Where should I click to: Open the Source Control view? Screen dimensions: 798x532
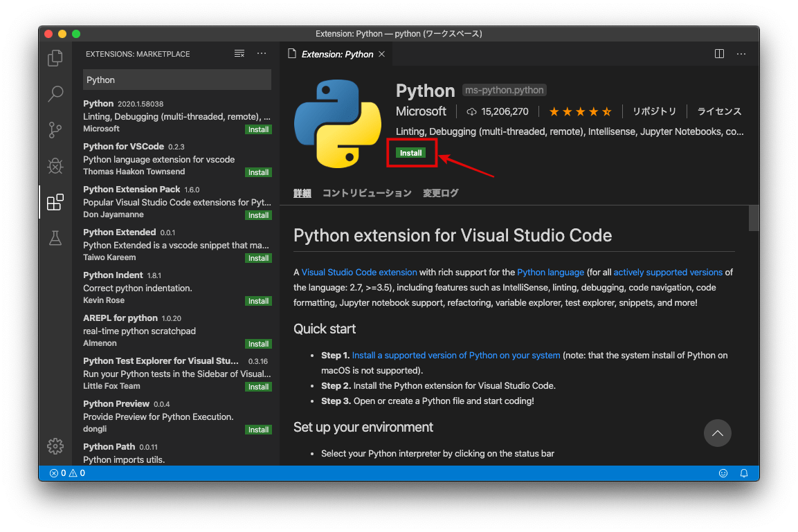[x=55, y=130]
